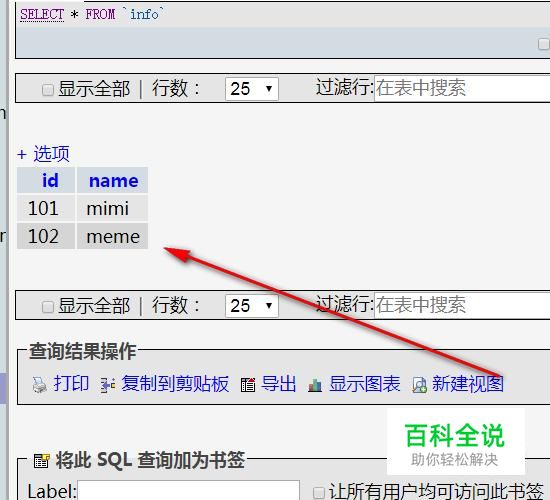550x500 pixels.
Task: Click the 新建视图 link
Action: [468, 383]
